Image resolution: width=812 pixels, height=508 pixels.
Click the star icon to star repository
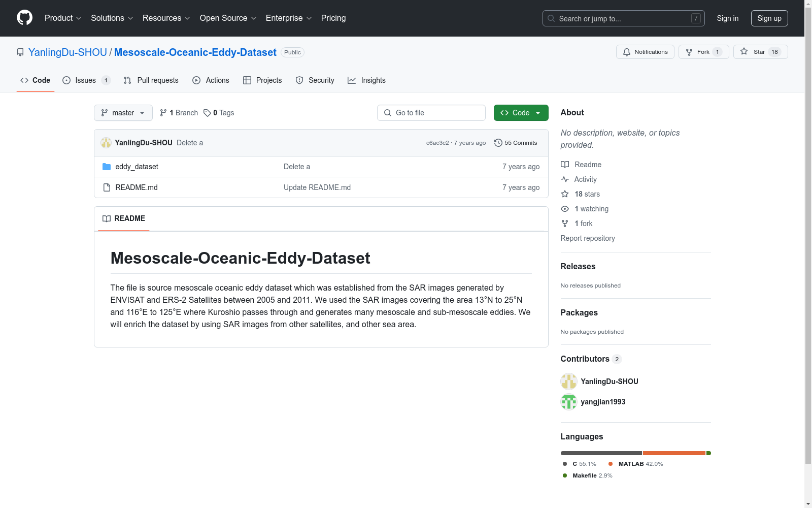(744, 51)
